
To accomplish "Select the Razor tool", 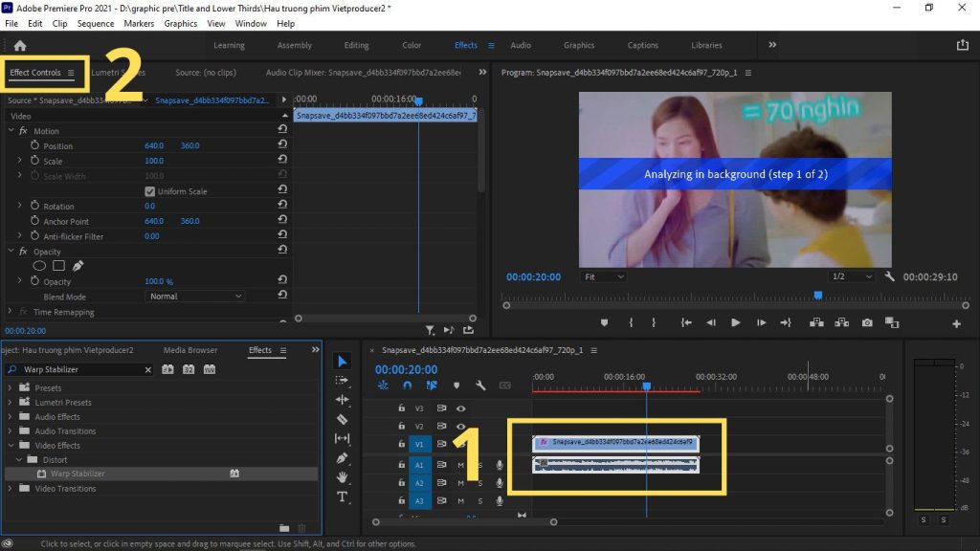I will (342, 419).
